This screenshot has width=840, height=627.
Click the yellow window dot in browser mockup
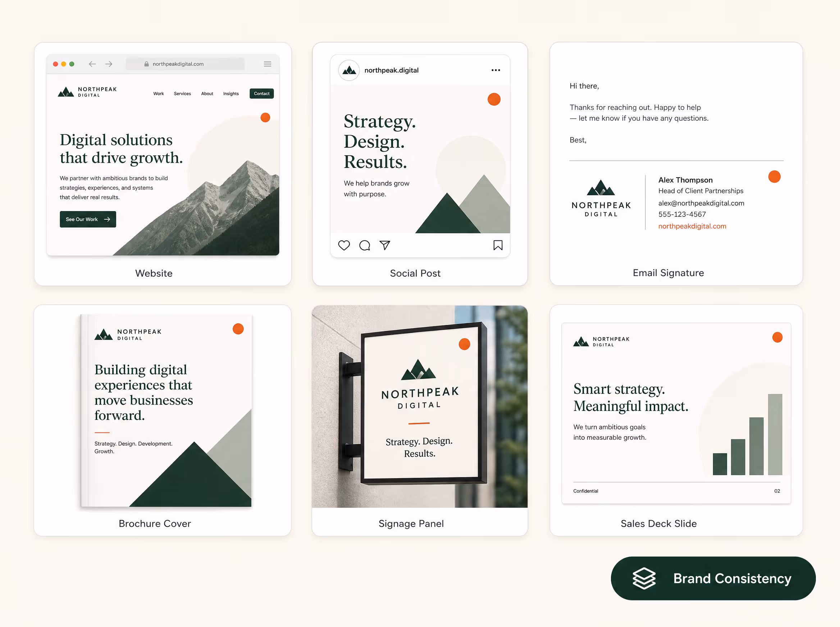[x=63, y=64]
